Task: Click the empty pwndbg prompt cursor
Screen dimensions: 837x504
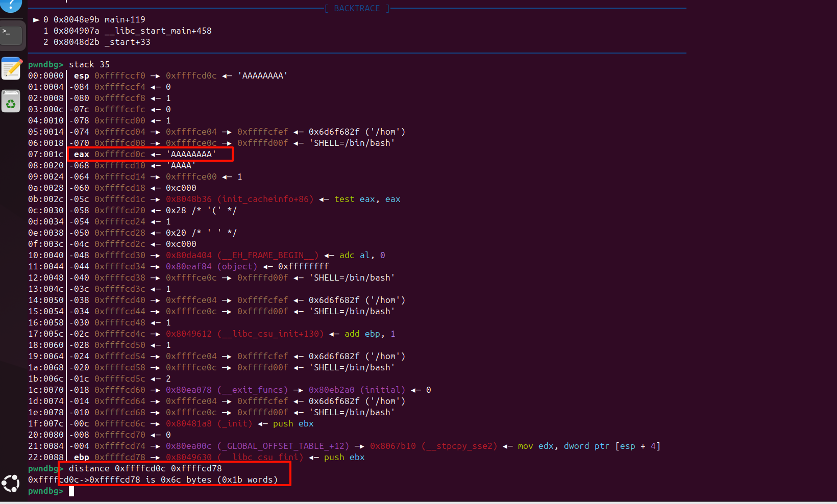Action: pyautogui.click(x=71, y=491)
